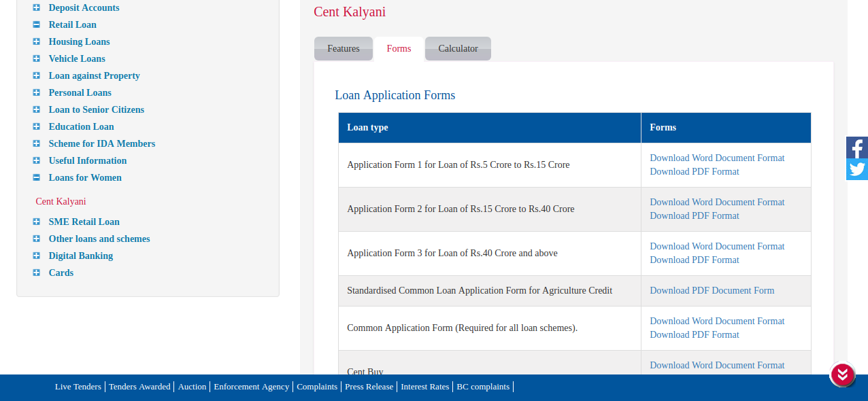Expand the Cards plus icon
Screen dimensions: 868x401
point(37,273)
